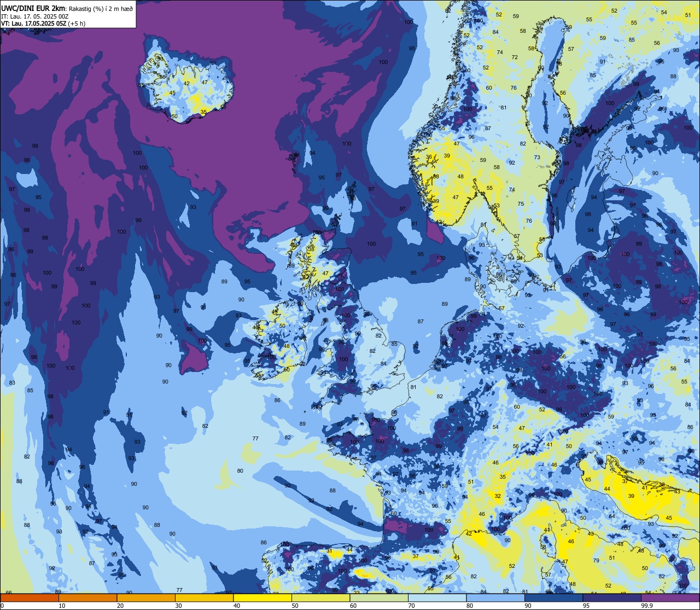Click the "99.9" tick label on the legend
This screenshot has height=610, width=700.
[647, 606]
